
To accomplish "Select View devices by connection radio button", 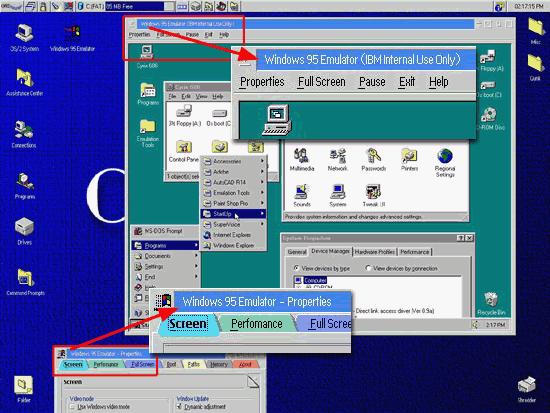I will tap(368, 268).
